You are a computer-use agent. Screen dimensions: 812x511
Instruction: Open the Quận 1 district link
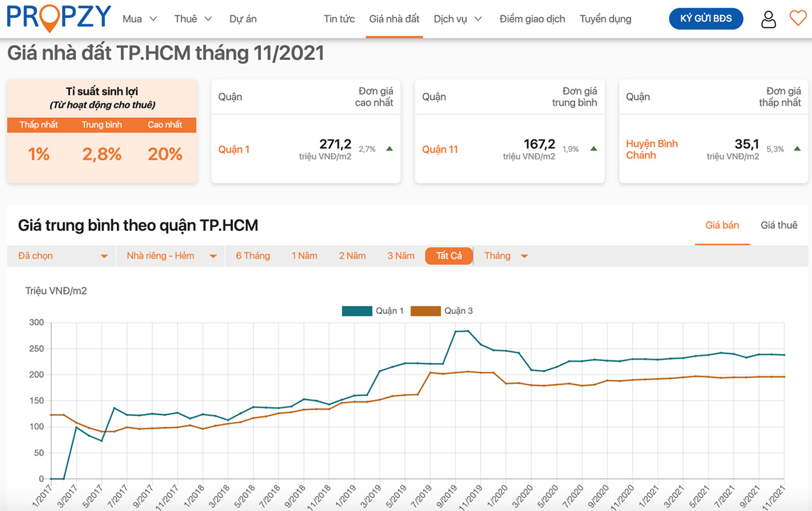point(234,149)
